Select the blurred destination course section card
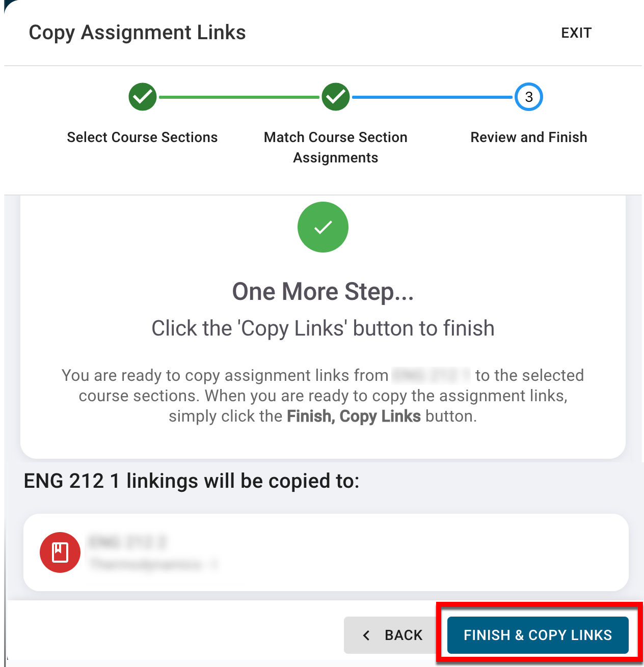Image resolution: width=644 pixels, height=667 pixels. pyautogui.click(x=326, y=552)
